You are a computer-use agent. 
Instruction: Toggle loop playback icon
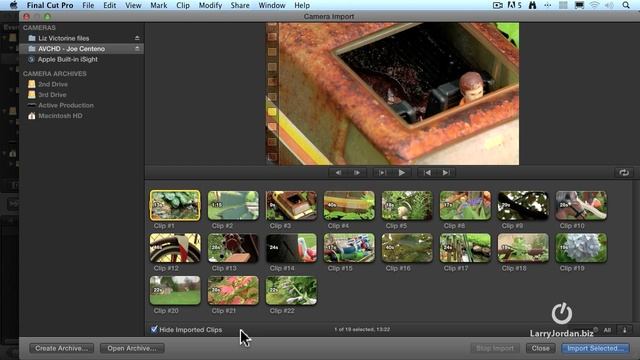point(624,173)
